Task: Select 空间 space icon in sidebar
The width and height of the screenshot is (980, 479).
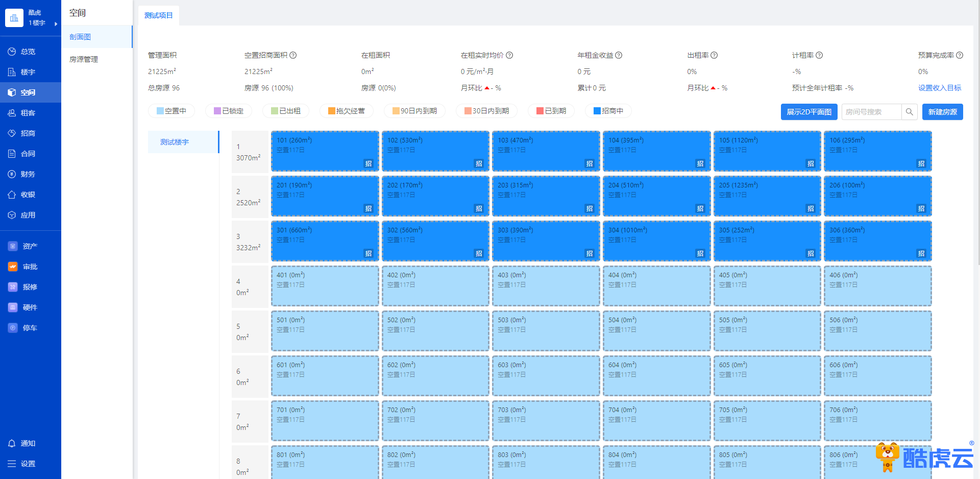Action: click(x=12, y=92)
